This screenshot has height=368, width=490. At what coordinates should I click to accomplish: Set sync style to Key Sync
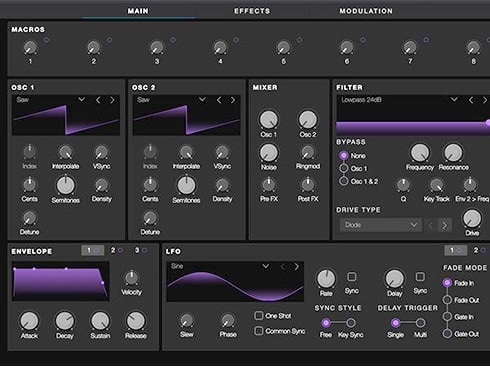point(350,322)
